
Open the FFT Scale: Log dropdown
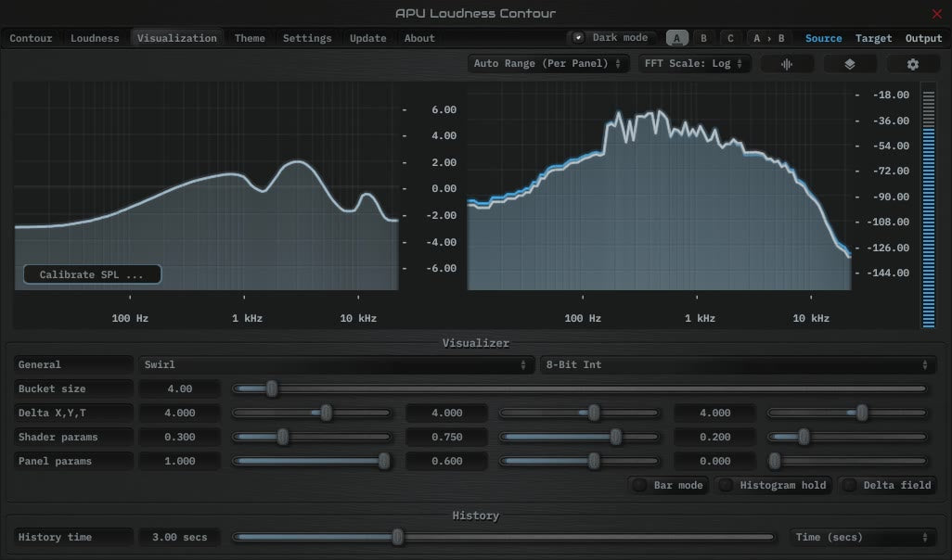[x=694, y=64]
